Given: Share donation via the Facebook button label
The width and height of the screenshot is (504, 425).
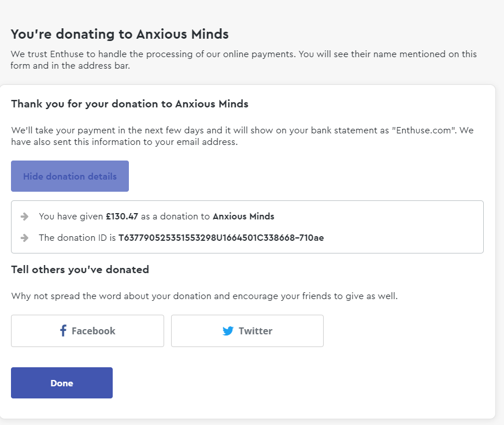Looking at the screenshot, I should click(x=93, y=331).
